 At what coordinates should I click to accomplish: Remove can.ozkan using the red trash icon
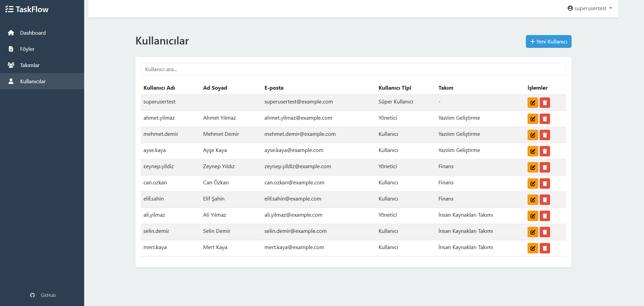click(545, 184)
